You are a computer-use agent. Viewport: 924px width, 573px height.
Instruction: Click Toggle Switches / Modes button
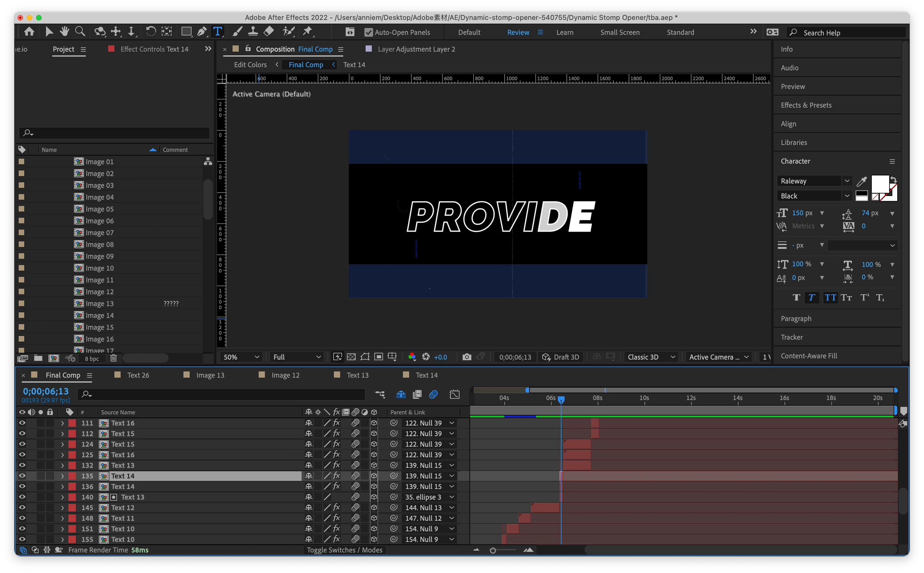pos(344,550)
